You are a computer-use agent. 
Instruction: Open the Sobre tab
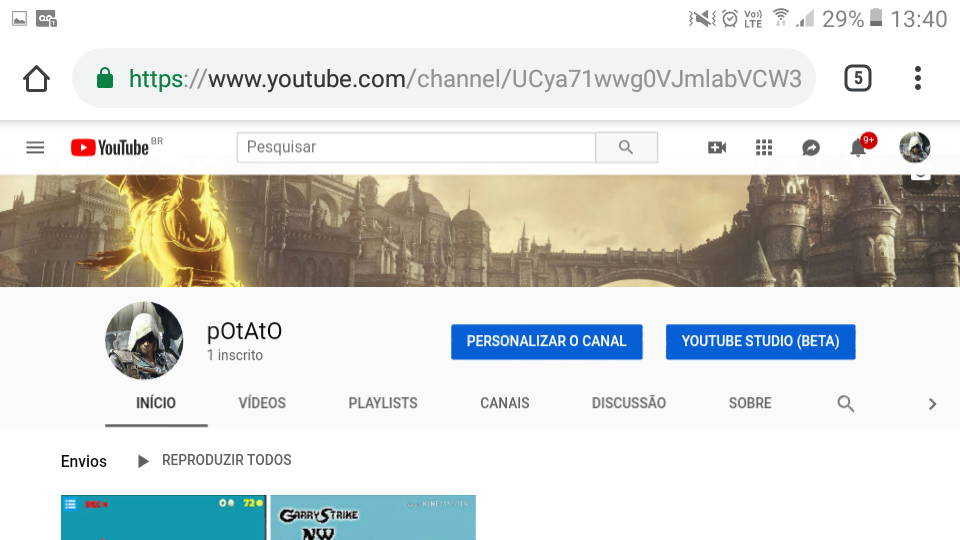point(750,403)
